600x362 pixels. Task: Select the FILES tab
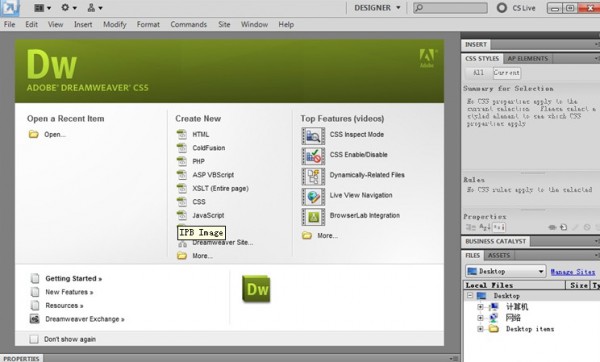tap(473, 255)
